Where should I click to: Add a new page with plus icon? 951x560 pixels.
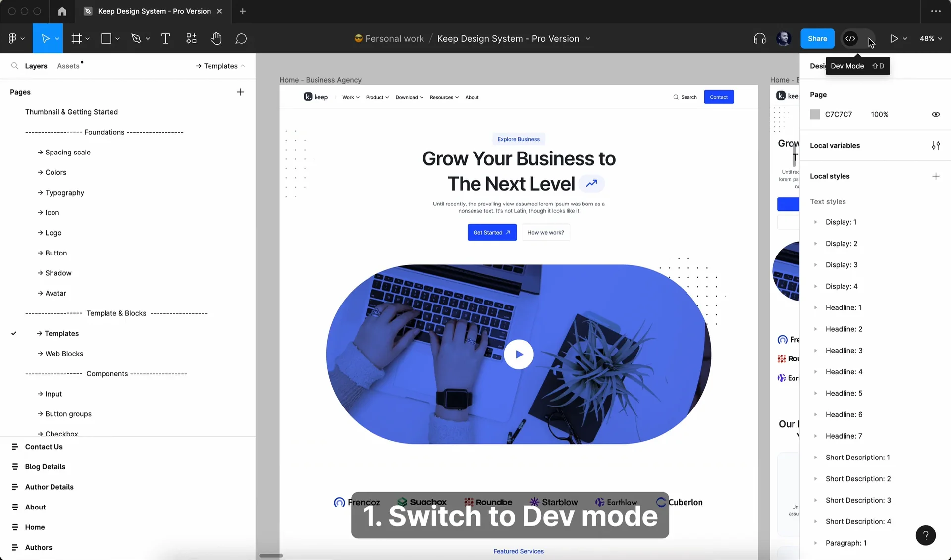tap(240, 92)
